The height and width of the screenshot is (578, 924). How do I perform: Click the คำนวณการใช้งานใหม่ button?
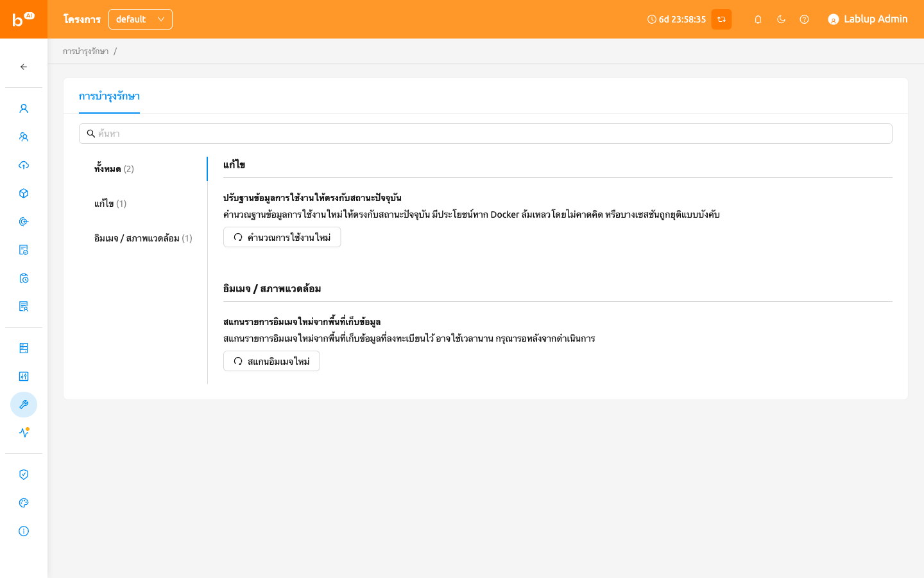tap(282, 237)
